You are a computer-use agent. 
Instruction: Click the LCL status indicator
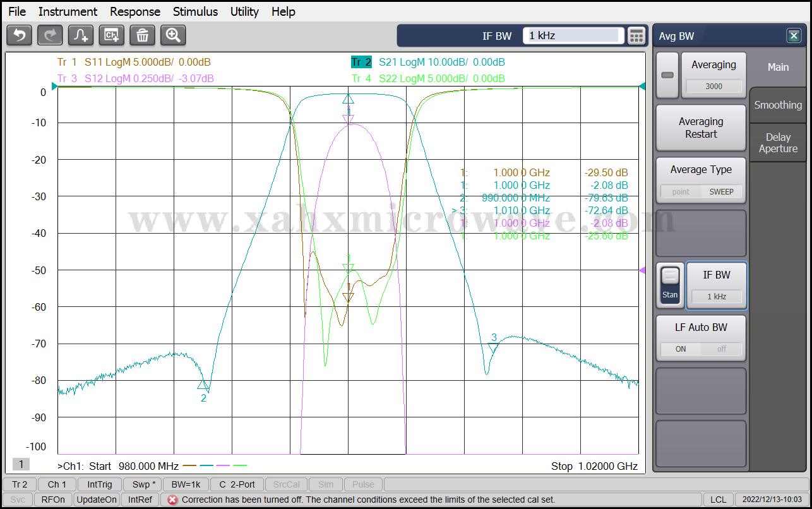click(x=718, y=500)
